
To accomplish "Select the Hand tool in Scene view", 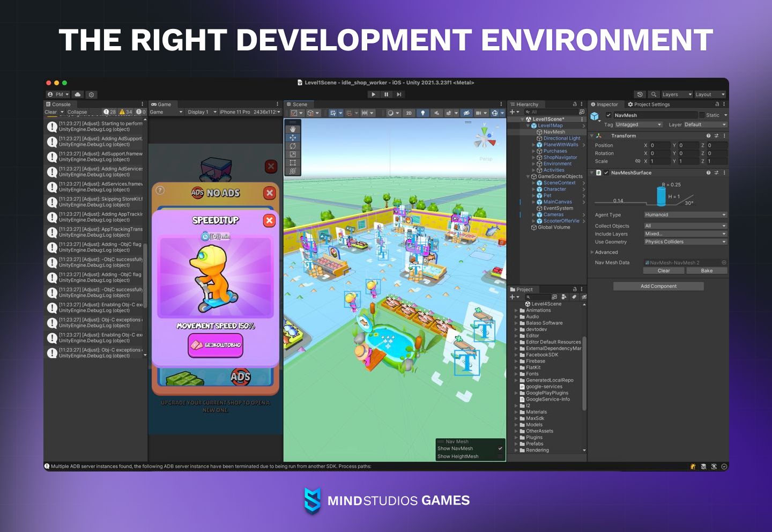I will (x=293, y=129).
